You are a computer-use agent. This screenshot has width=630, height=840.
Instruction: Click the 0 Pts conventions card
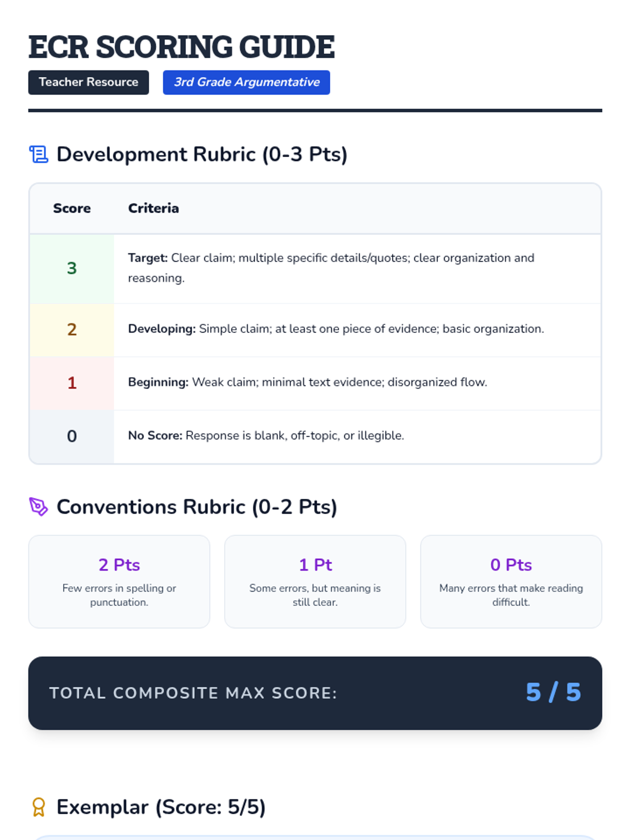pyautogui.click(x=511, y=581)
